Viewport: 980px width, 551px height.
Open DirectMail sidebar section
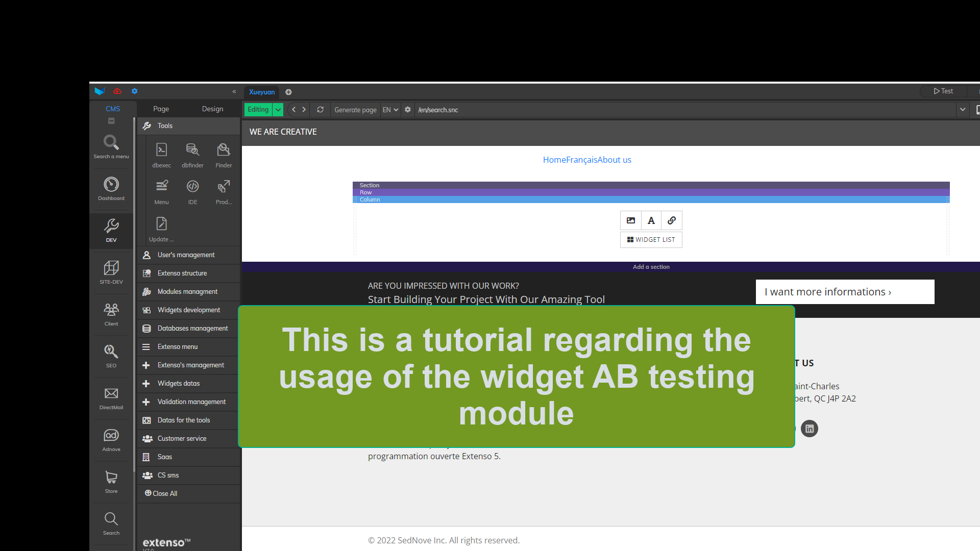point(111,397)
